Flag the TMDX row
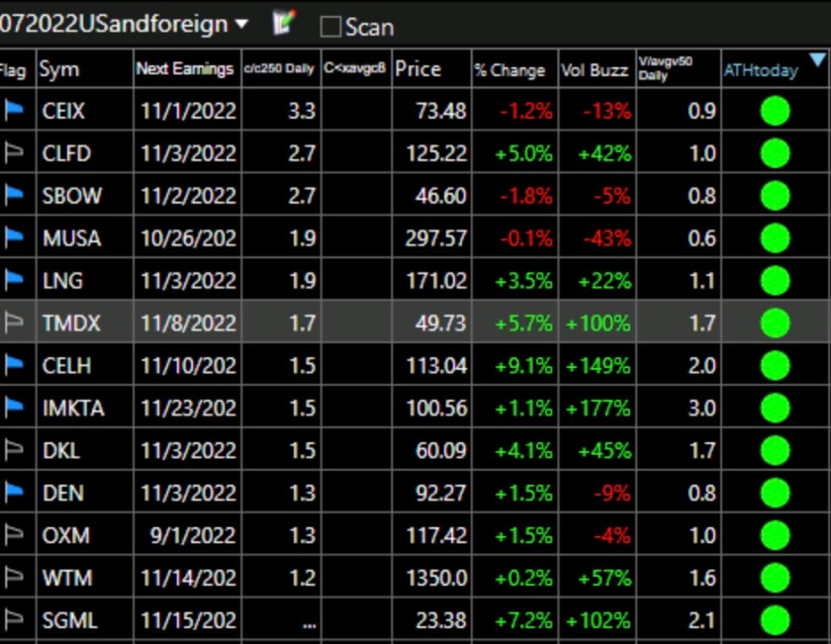The height and width of the screenshot is (644, 831). coord(14,322)
